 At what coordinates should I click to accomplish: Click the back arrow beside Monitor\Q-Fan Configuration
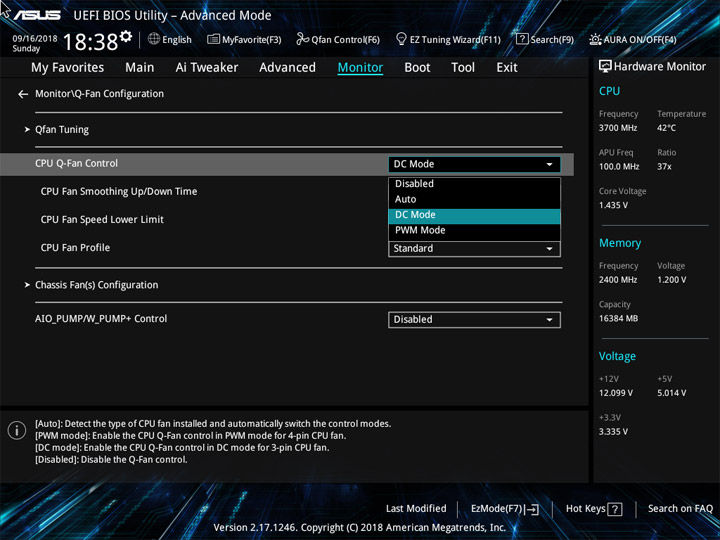pyautogui.click(x=23, y=94)
